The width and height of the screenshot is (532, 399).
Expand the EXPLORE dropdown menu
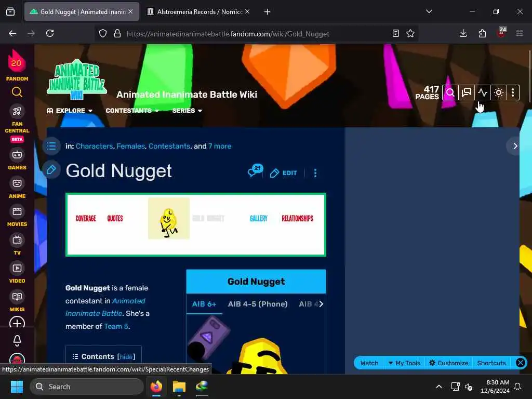point(70,111)
